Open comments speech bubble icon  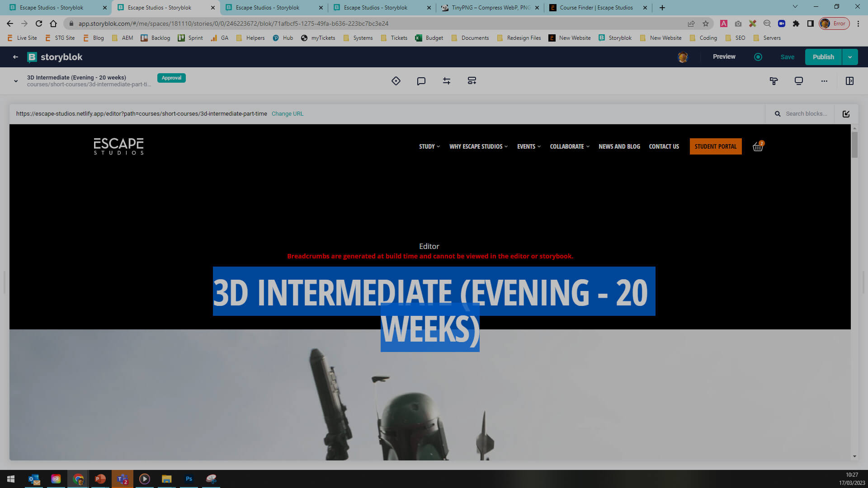pos(421,81)
